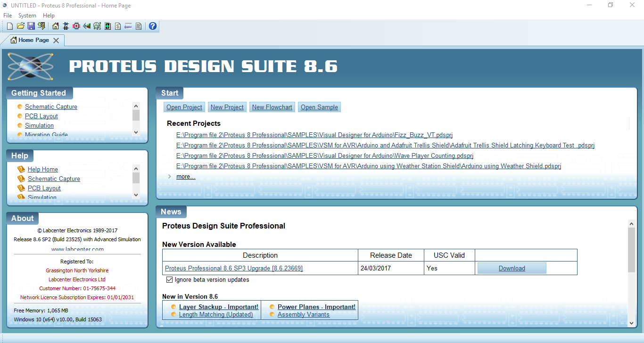644x343 pixels.
Task: Open the Gerber Viewer toolbar icon
Action: (97, 26)
